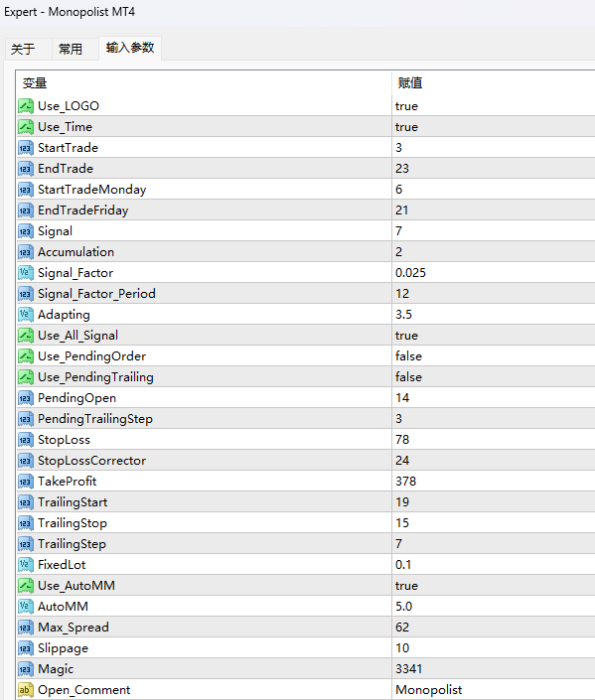595x700 pixels.
Task: Click the Use_AutoMM boolean variable icon
Action: (x=26, y=586)
